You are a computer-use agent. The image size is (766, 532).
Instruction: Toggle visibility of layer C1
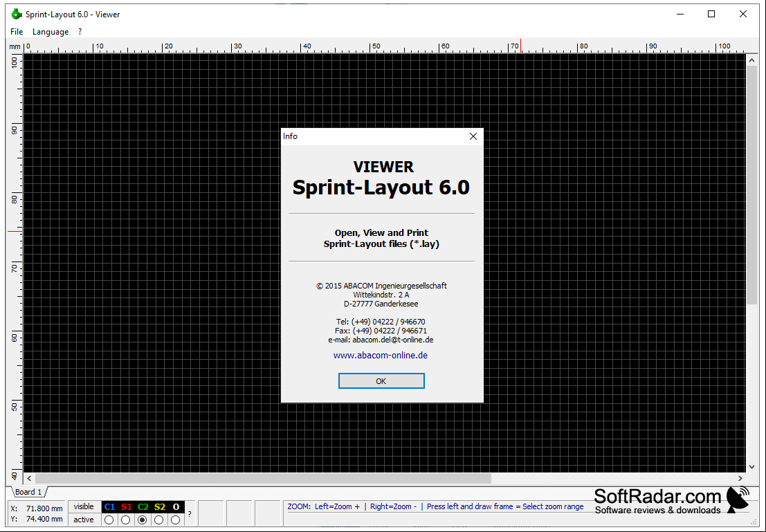click(x=109, y=507)
